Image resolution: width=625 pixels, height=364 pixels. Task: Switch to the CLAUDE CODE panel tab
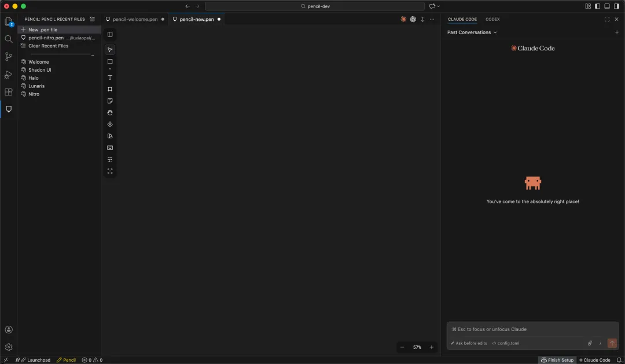click(x=462, y=19)
